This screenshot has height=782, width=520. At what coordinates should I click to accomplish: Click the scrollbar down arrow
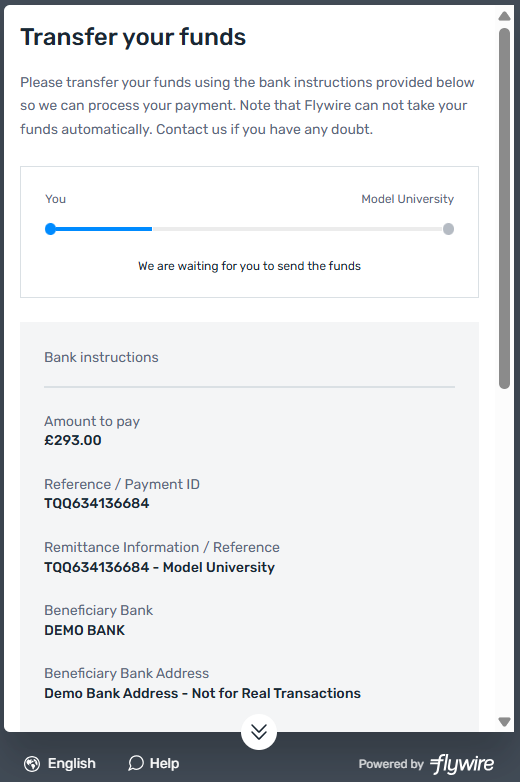tap(505, 722)
